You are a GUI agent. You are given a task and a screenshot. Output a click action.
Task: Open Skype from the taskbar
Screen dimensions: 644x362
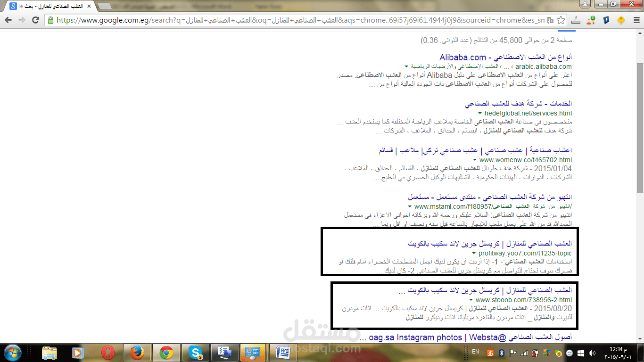tap(195, 352)
